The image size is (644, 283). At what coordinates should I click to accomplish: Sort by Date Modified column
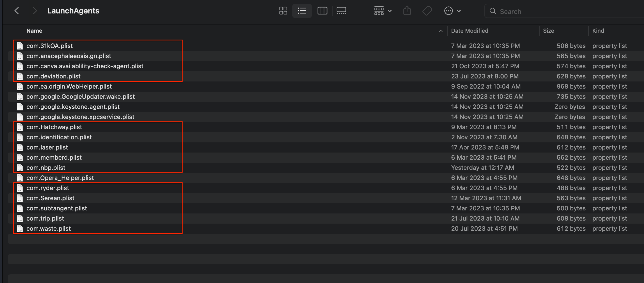point(469,31)
